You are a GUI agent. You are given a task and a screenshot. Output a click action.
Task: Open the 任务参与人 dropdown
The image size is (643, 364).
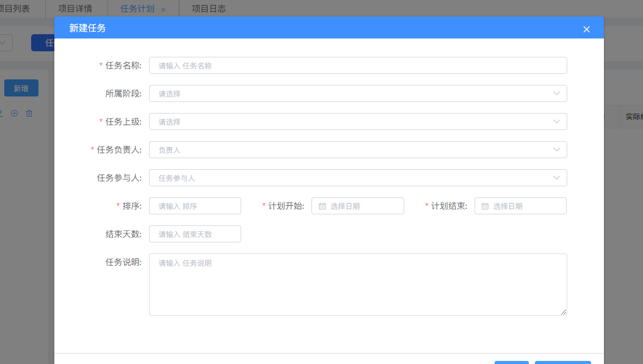point(358,178)
